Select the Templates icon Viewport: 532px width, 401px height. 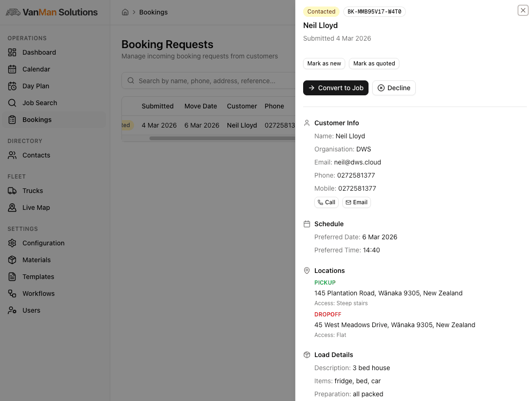coord(13,277)
